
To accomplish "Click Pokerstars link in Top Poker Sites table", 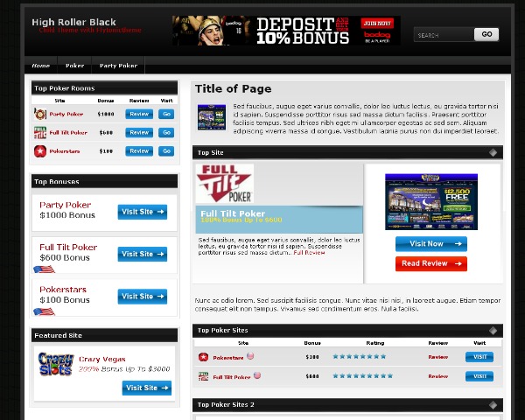I will (228, 358).
